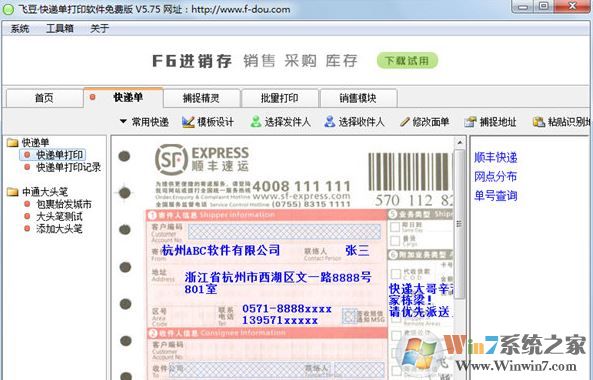Click the address text 浙江省杭州市西湖区文一路8888号
593x380 pixels.
click(278, 277)
